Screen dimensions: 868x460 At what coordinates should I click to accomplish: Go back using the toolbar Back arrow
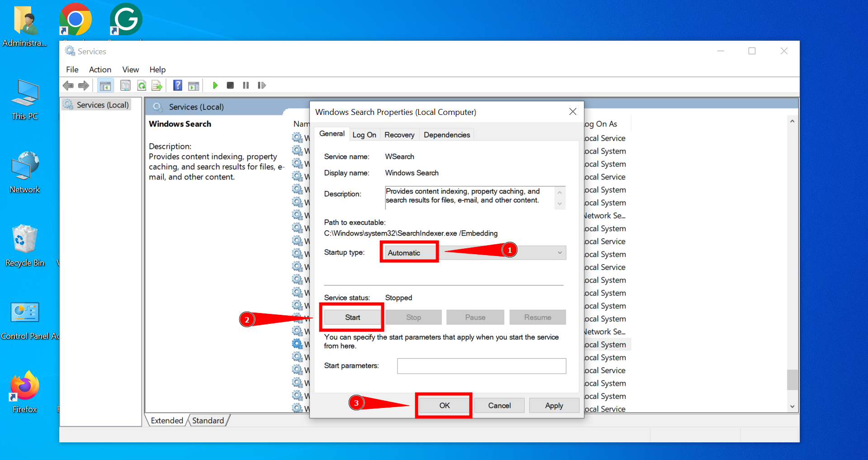(x=68, y=85)
